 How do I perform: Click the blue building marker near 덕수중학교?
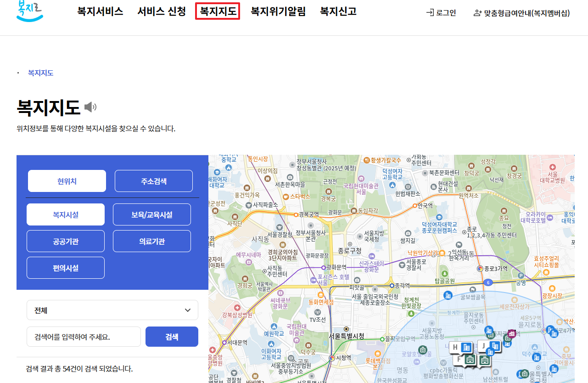(537, 357)
